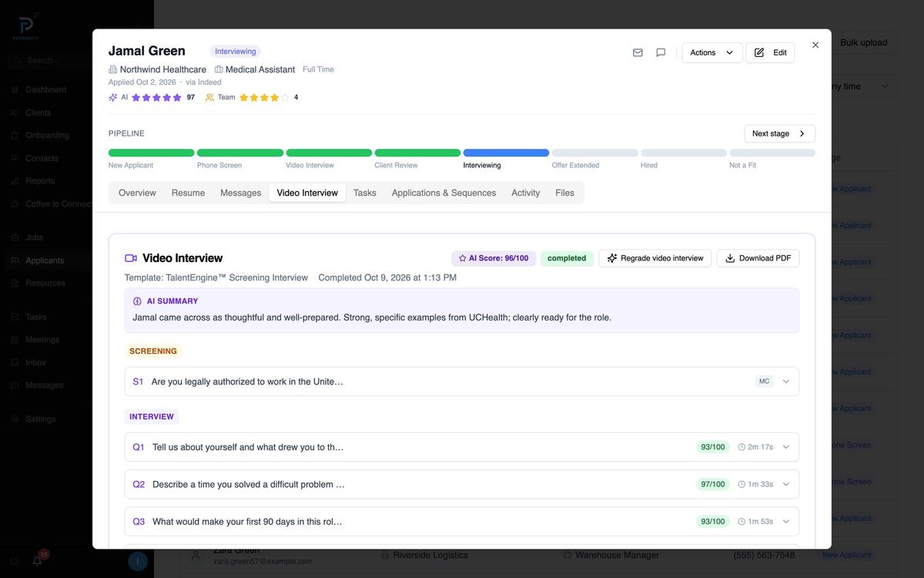The height and width of the screenshot is (578, 924).
Task: Expand interview question Q2
Action: (x=461, y=484)
